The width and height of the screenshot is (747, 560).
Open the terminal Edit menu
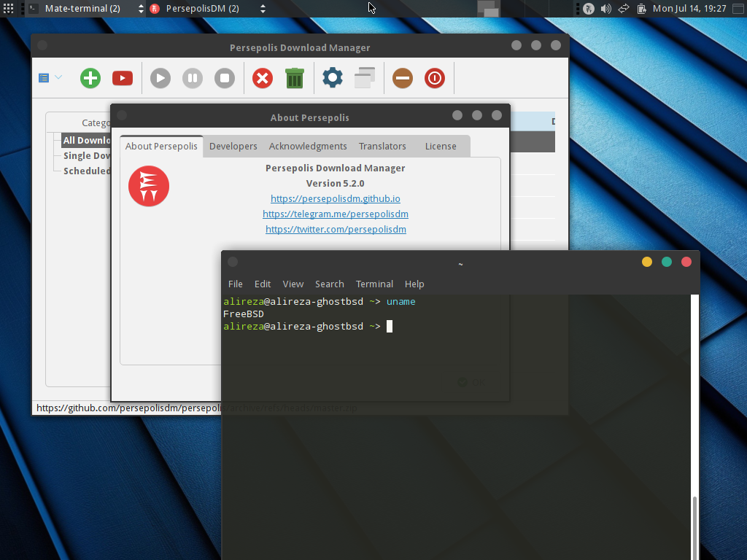[x=263, y=284]
